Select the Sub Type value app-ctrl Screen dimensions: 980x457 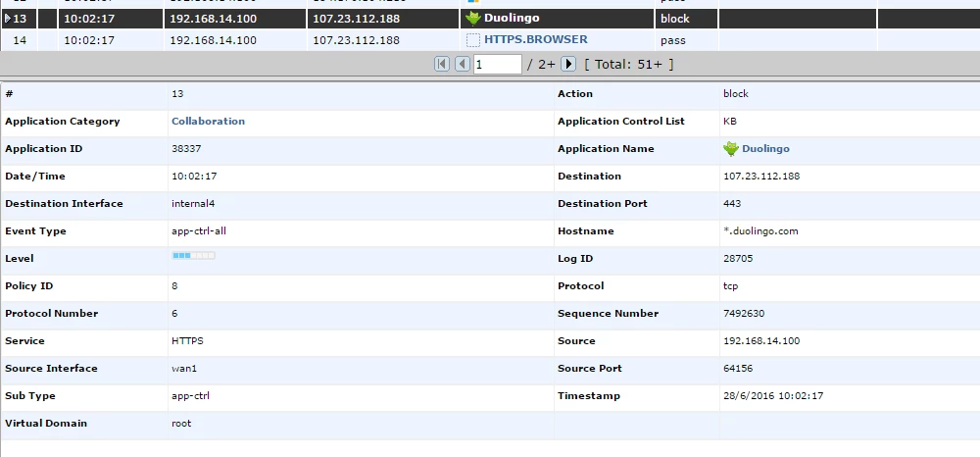coord(191,396)
